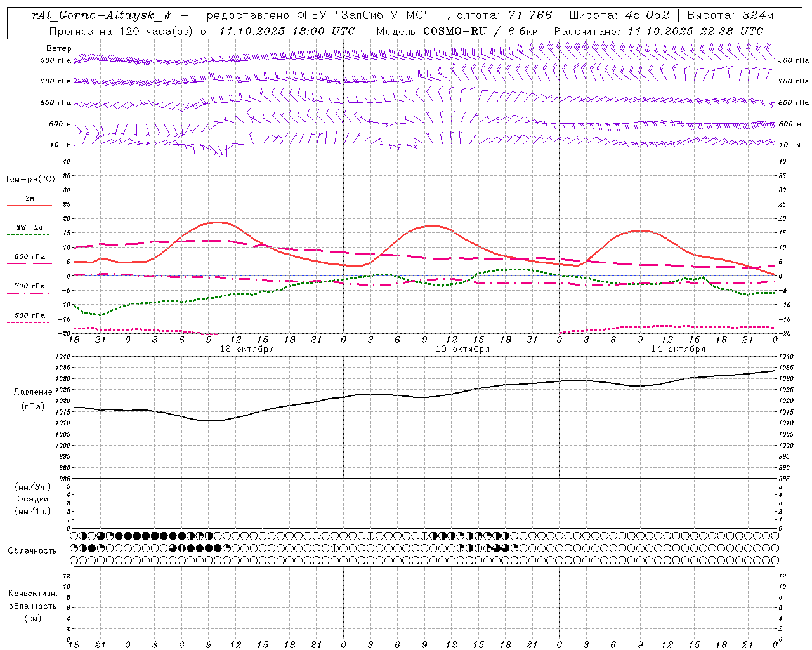This screenshot has height=650, width=812.
Task: Click the Ветер wind panel label
Action: pyautogui.click(x=59, y=48)
